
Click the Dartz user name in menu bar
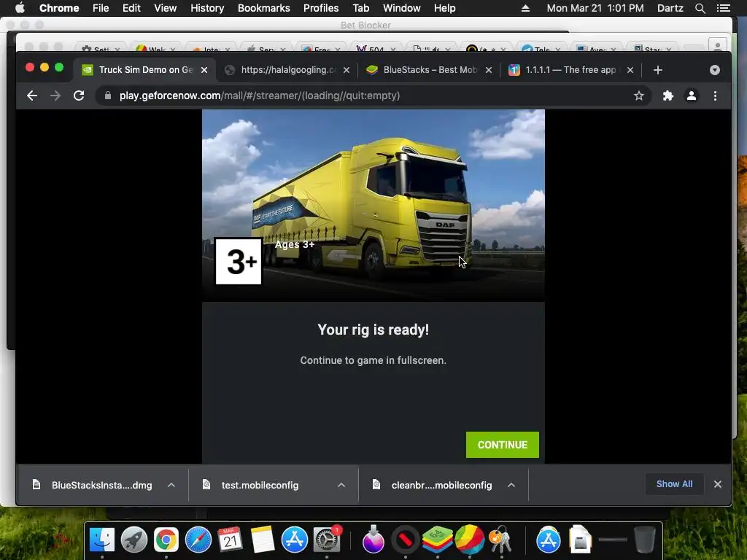(670, 8)
